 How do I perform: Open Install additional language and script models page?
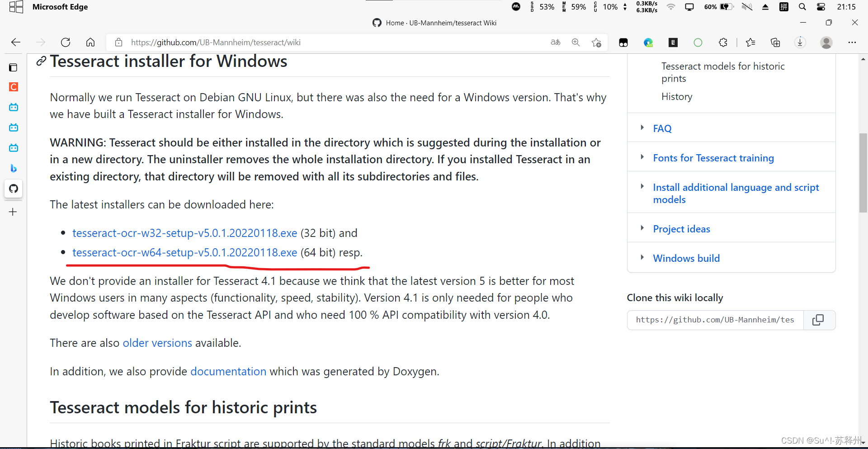point(736,194)
